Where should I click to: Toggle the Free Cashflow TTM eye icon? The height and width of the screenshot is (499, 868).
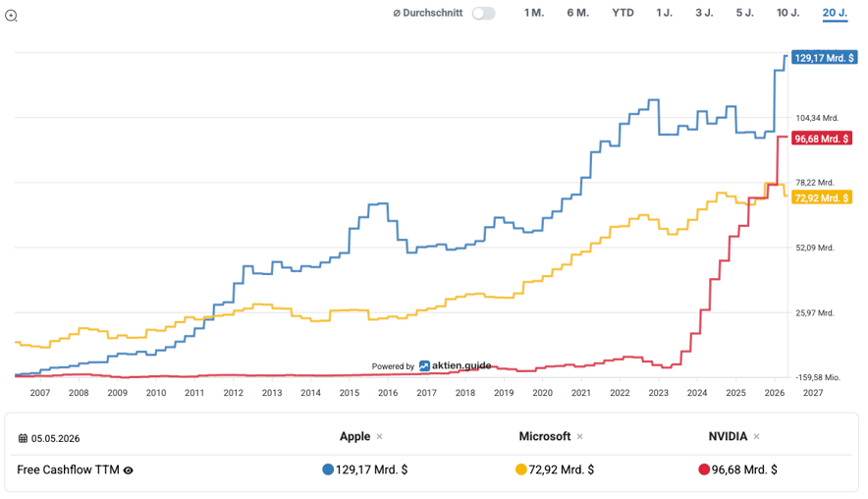click(x=128, y=471)
